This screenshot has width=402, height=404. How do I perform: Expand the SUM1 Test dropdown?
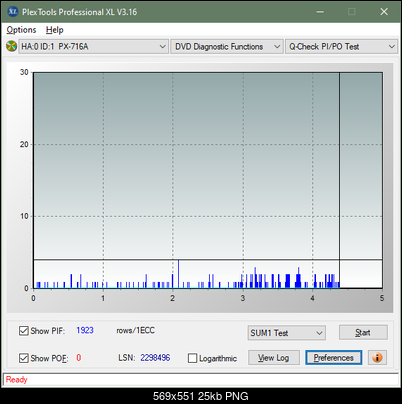[x=286, y=333]
